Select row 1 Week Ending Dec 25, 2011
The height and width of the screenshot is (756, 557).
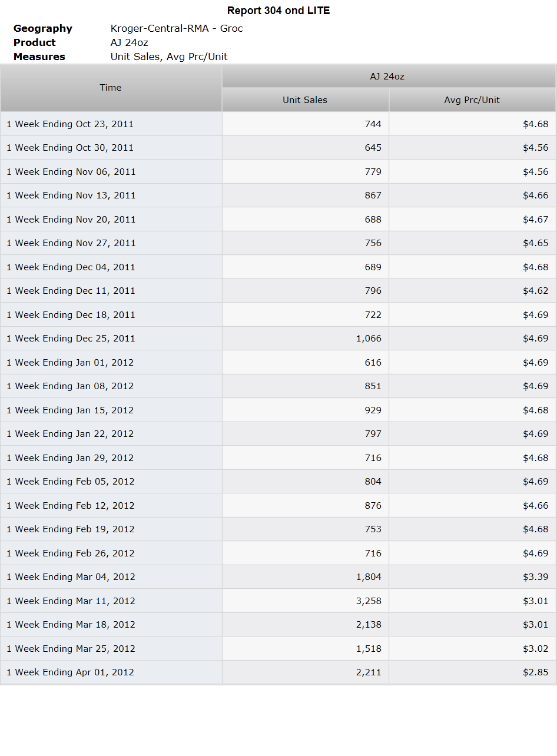278,339
